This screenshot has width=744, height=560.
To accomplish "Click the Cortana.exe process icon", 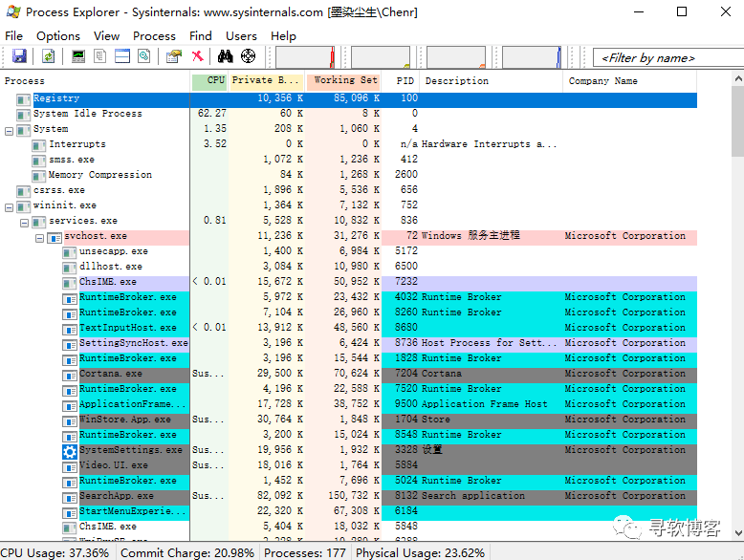I will tap(70, 376).
